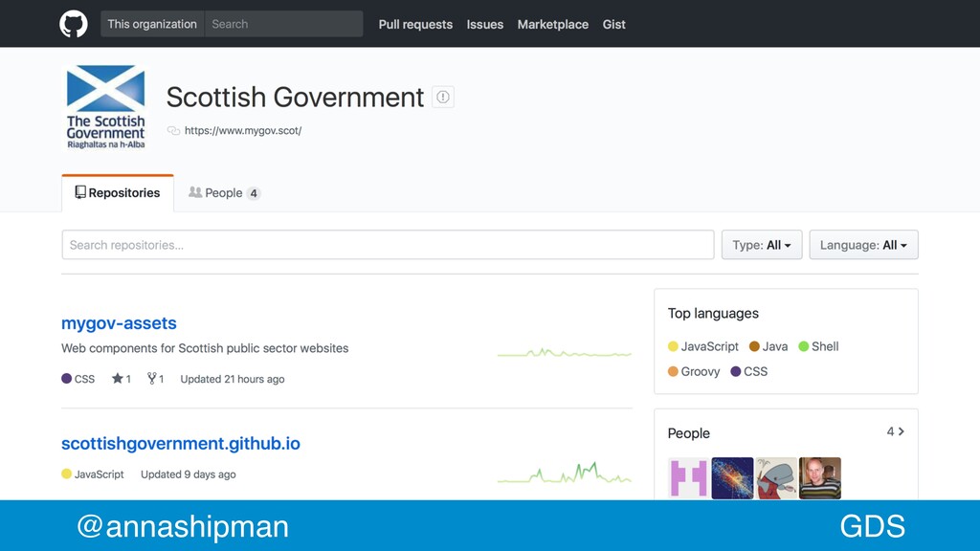The height and width of the screenshot is (551, 980).
Task: Click the Repositories book icon
Action: pos(80,192)
